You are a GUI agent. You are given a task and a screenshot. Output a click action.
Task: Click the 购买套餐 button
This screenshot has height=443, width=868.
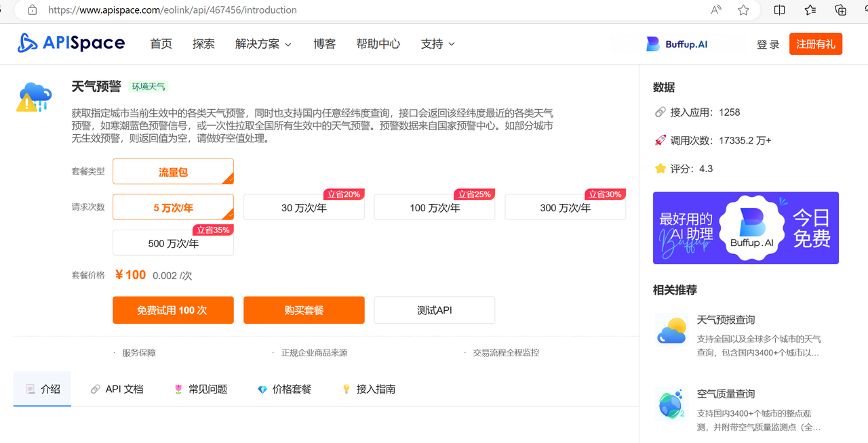pos(304,310)
